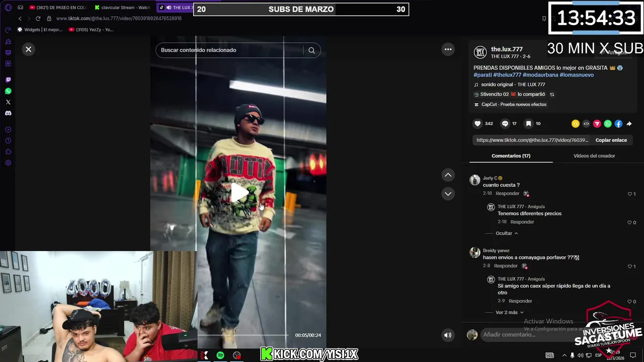The width and height of the screenshot is (644, 362).
Task: Like Jerly C's comment 'cuanto cuesta ?'
Action: [x=629, y=194]
